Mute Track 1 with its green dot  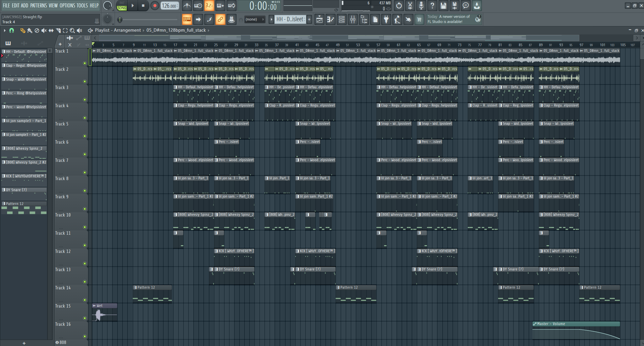click(x=85, y=63)
